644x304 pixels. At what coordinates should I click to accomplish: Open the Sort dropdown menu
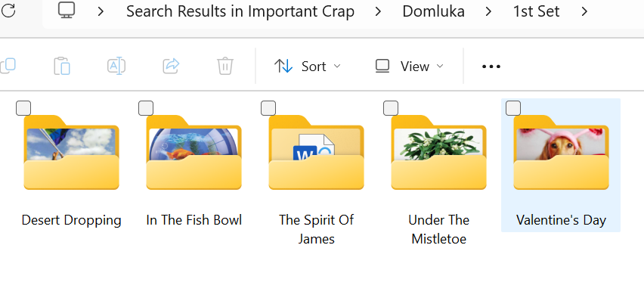307,67
